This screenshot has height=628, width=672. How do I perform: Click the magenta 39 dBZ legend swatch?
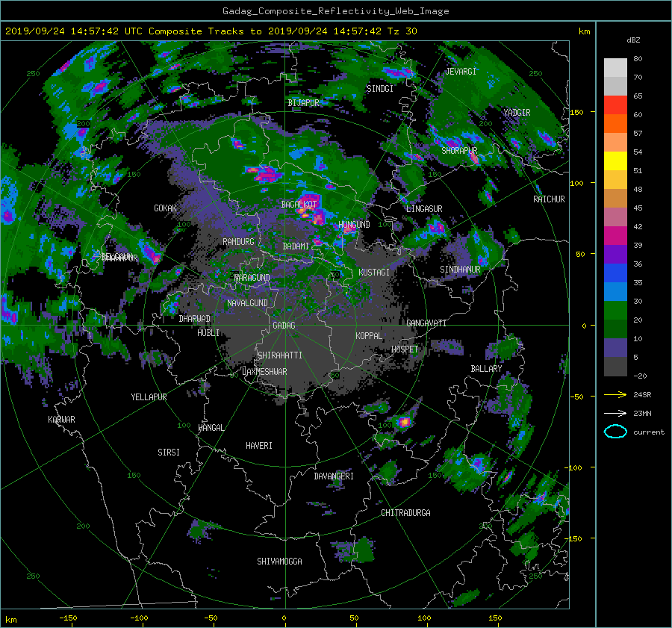point(615,236)
